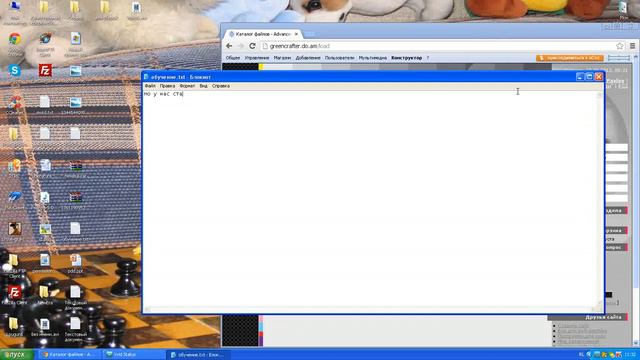
Task: Open the desktop folder icon right of FileZilla Client
Action: click(44, 292)
